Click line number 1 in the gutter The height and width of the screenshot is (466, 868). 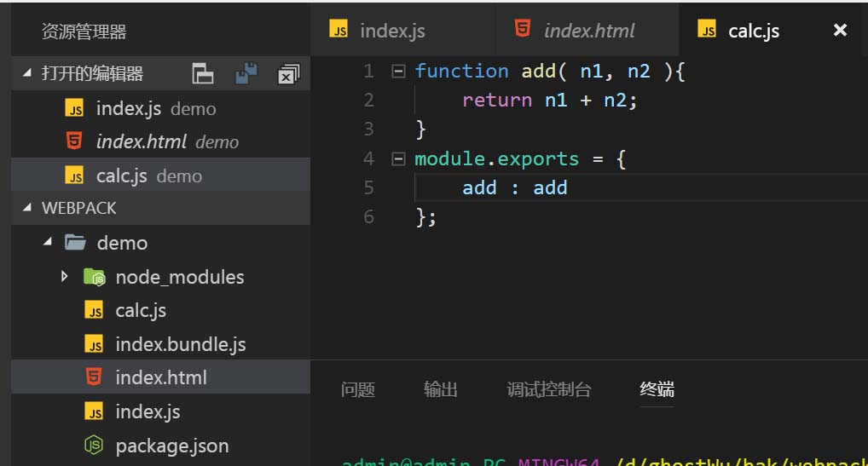tap(368, 71)
